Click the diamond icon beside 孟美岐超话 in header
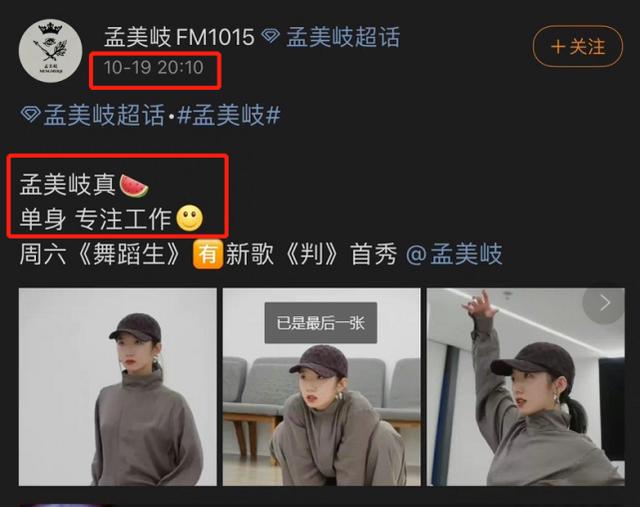 pyautogui.click(x=270, y=36)
